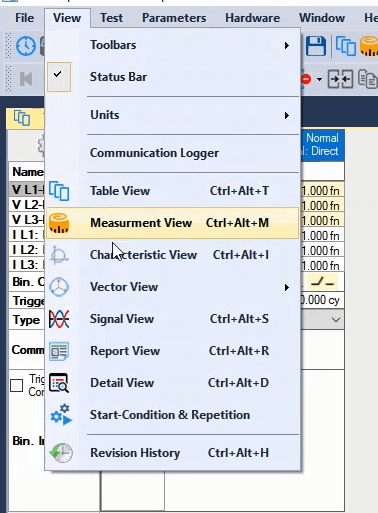Open the Parameters menu

click(174, 18)
